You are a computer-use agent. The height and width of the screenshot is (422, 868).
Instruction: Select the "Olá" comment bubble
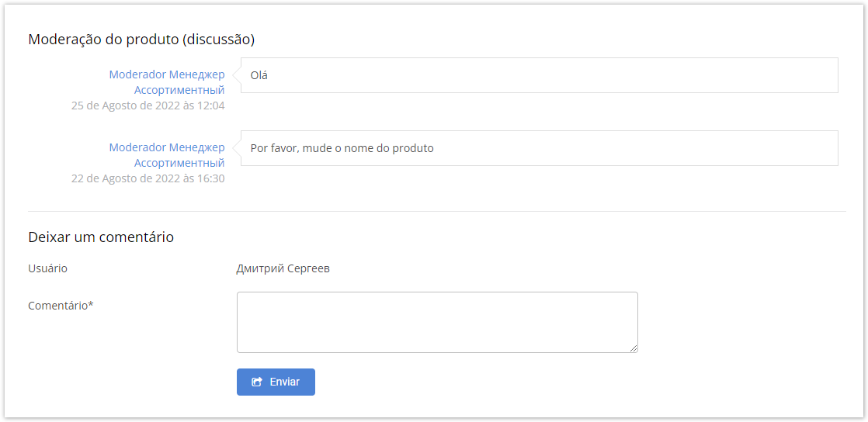(x=539, y=75)
